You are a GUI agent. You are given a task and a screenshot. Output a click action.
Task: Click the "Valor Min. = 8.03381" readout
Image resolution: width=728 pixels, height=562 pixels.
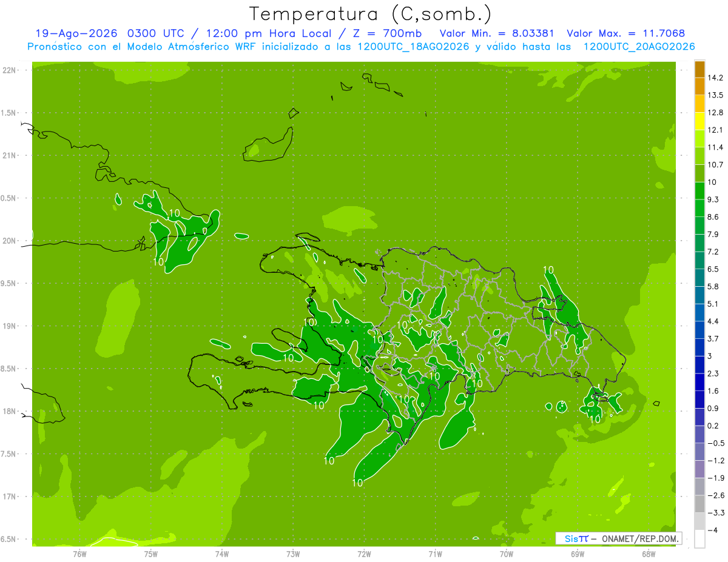(496, 33)
